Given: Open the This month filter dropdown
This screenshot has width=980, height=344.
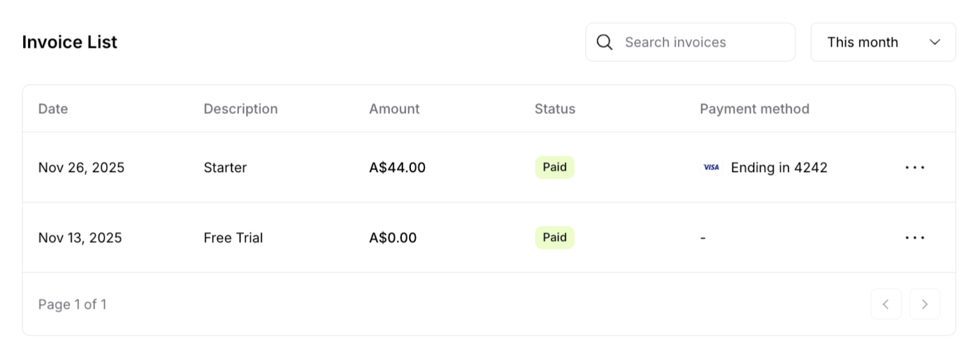Looking at the screenshot, I should [x=883, y=42].
